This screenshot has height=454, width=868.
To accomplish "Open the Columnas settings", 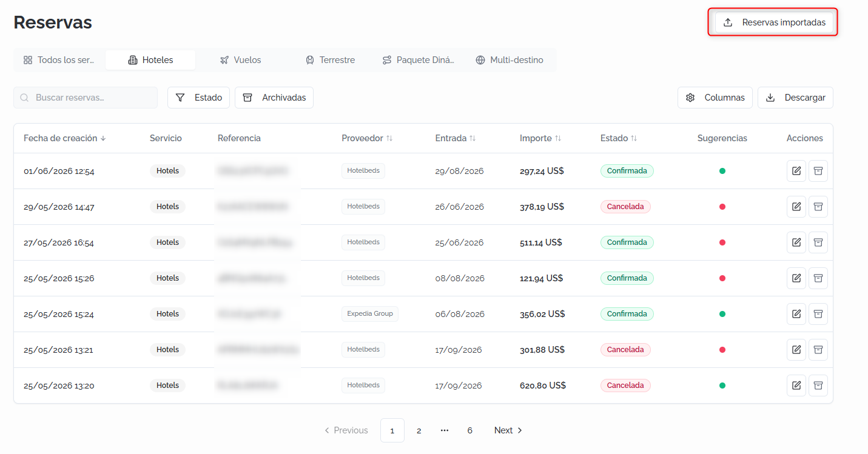I will click(x=715, y=98).
